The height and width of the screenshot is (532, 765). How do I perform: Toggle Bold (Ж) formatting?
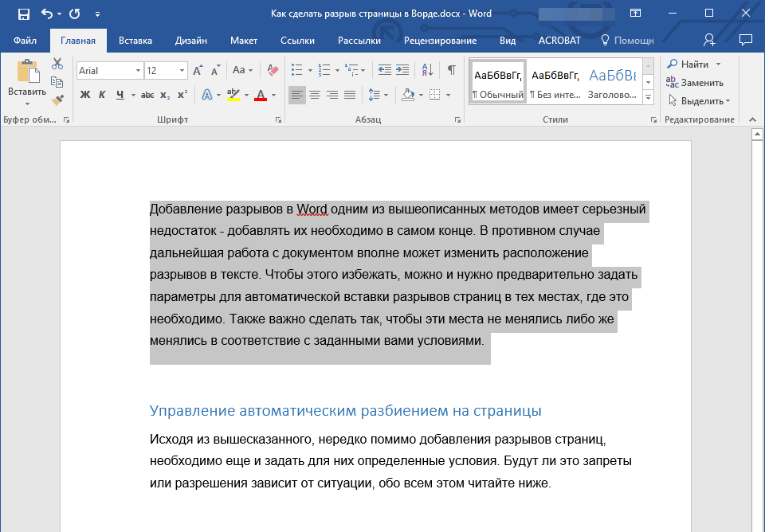coord(85,95)
